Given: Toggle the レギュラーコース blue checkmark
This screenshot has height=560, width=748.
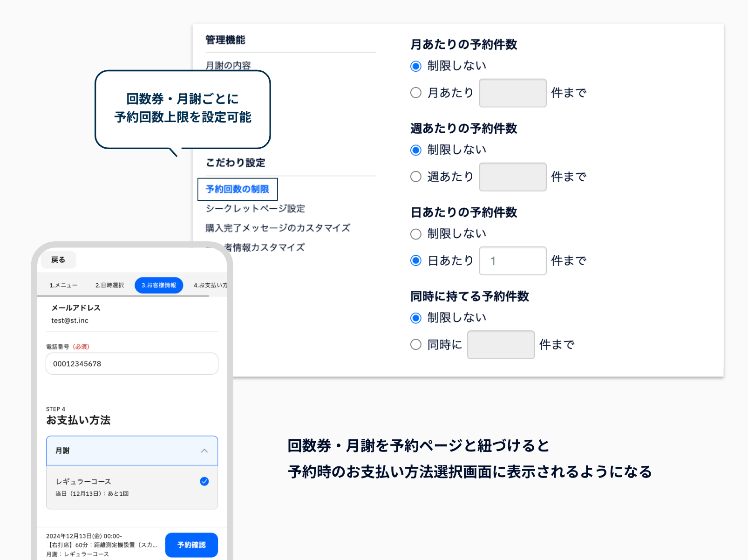Looking at the screenshot, I should pyautogui.click(x=204, y=481).
